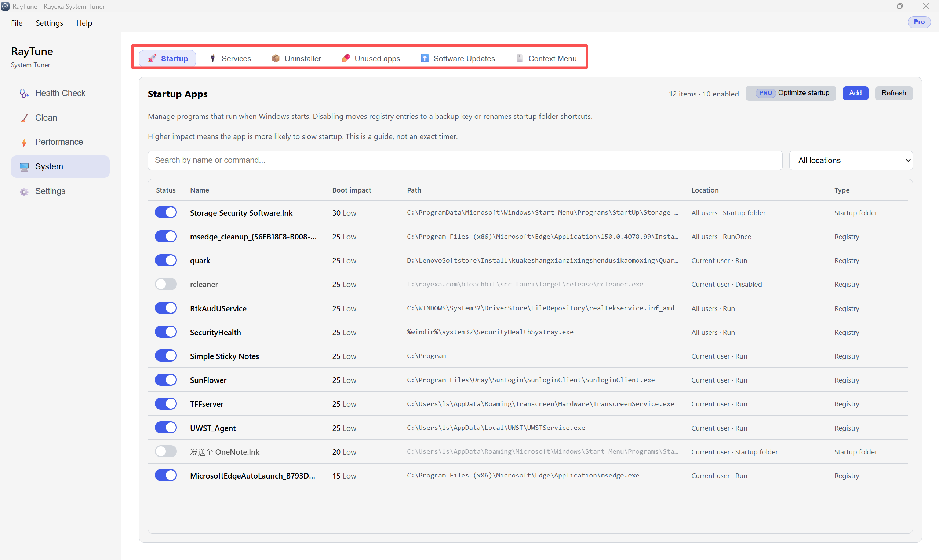Screen dimensions: 939x560
Task: Open the Software Updates tab
Action: (x=458, y=58)
